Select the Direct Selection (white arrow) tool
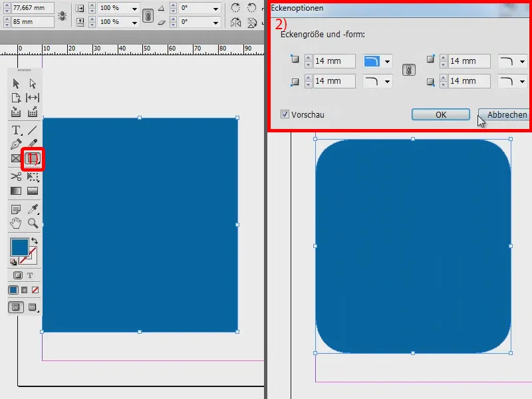 pyautogui.click(x=33, y=84)
